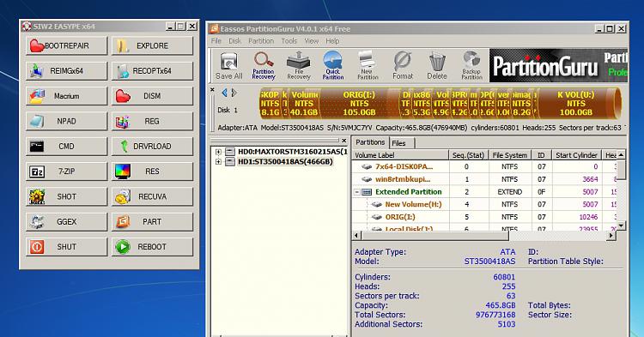Open the GGEX tool

(x=66, y=222)
